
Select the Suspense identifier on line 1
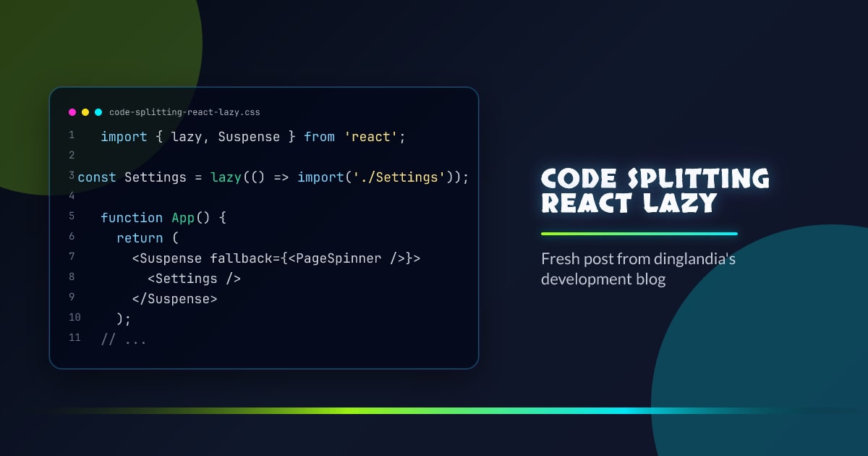[x=250, y=137]
